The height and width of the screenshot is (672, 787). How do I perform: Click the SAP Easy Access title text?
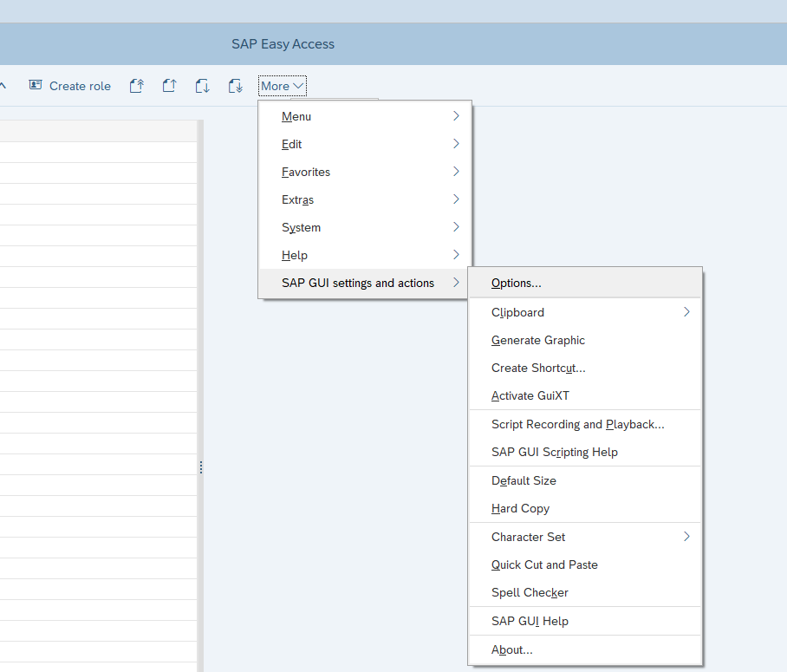[x=283, y=44]
